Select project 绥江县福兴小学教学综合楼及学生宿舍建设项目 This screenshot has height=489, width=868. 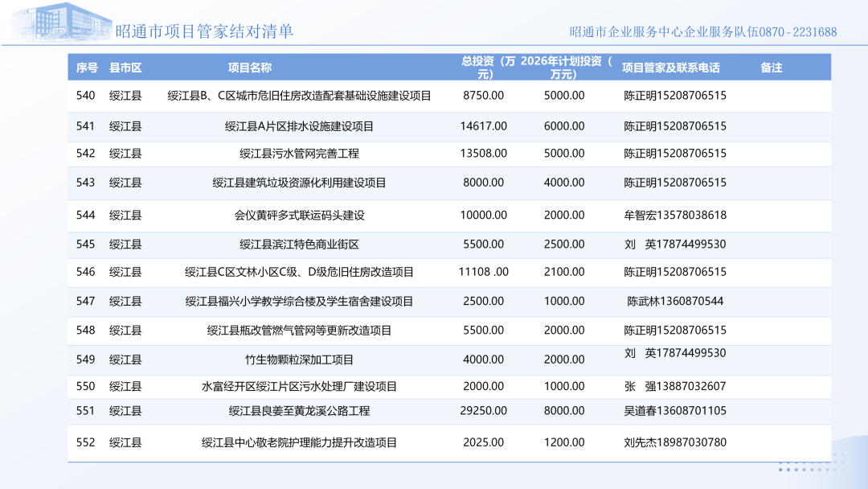point(300,302)
